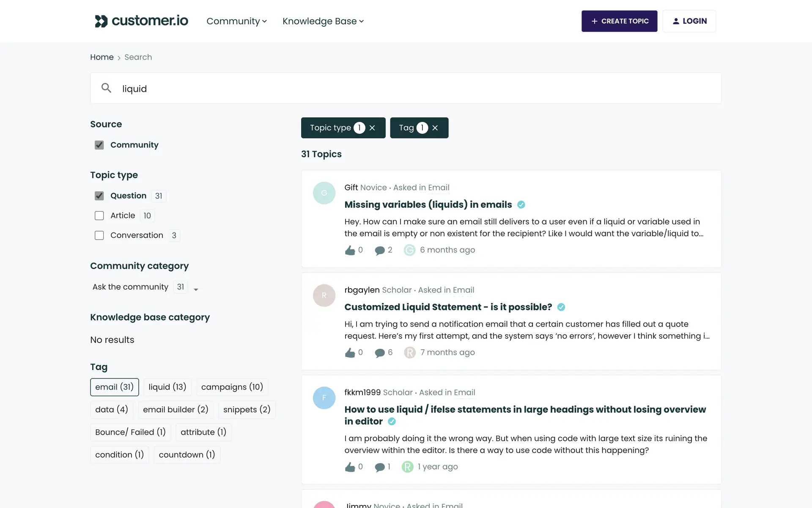812x508 pixels.
Task: Enable the Article topic type checkbox
Action: click(x=99, y=216)
